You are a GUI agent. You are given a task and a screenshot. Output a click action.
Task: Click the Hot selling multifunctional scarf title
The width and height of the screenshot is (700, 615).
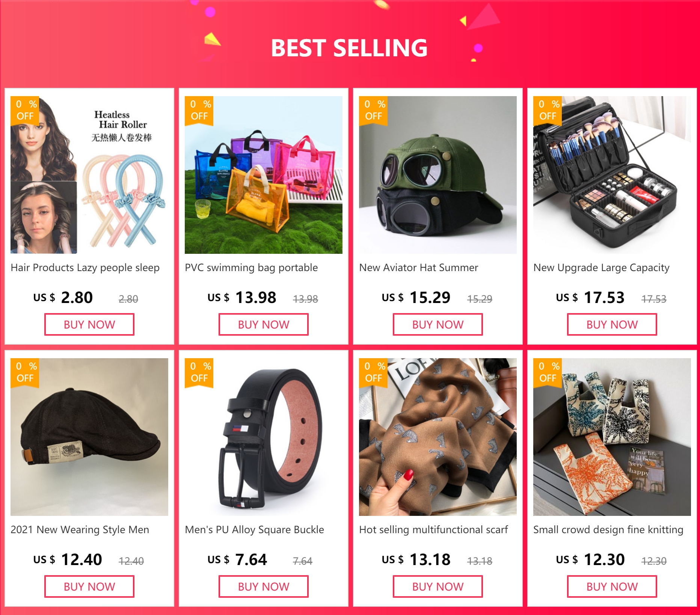click(433, 530)
